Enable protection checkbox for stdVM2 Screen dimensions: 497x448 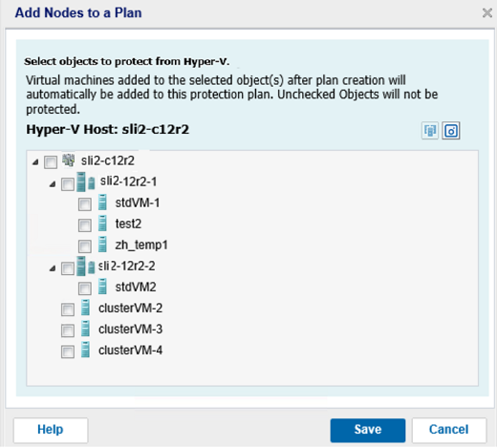tap(85, 288)
